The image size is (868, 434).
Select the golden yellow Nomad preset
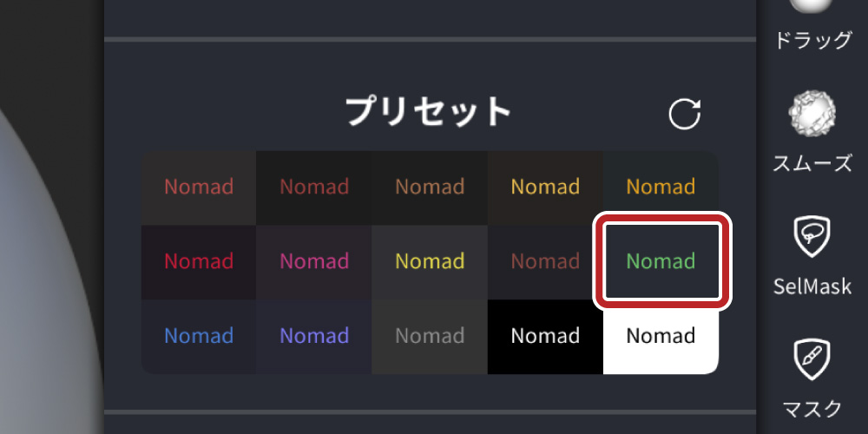coord(545,187)
